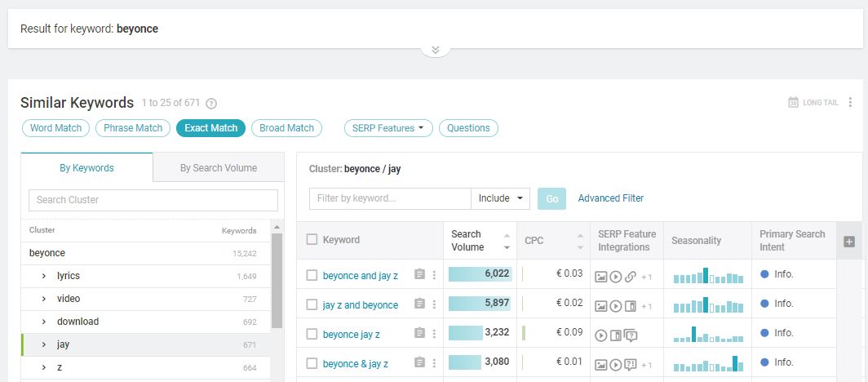Sort by the CPC column
868x382 pixels.
coord(553,240)
